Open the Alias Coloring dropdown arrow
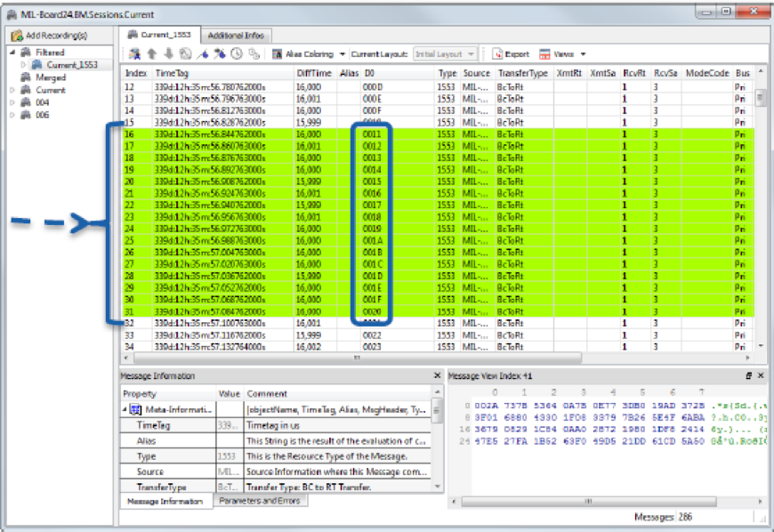774x532 pixels. tap(343, 53)
